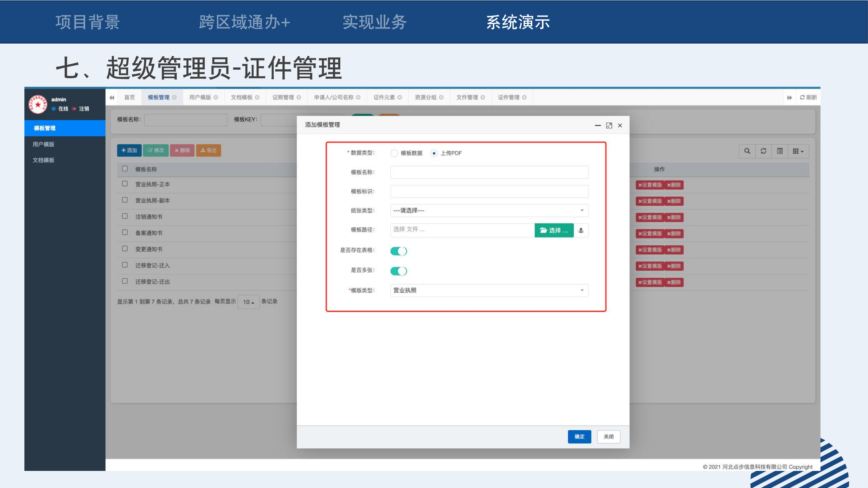Click the green 选择 file button

(x=554, y=230)
